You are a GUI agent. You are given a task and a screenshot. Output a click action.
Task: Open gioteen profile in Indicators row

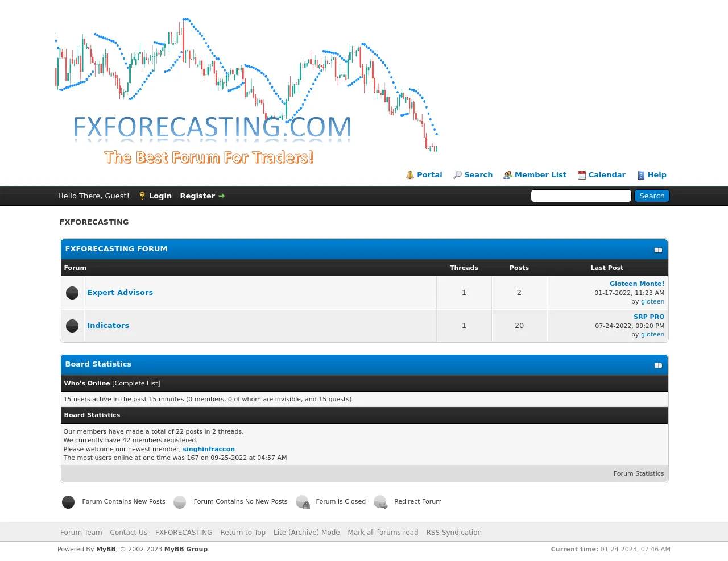tap(652, 335)
